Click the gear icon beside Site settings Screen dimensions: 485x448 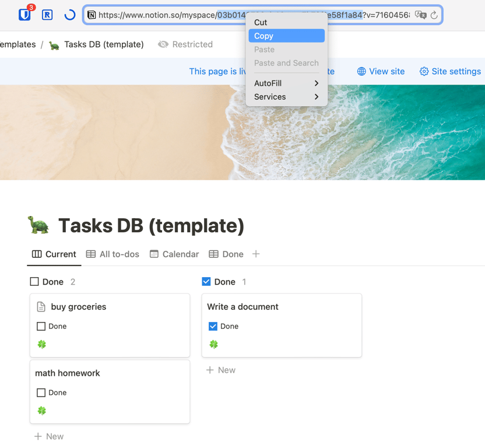(x=424, y=72)
